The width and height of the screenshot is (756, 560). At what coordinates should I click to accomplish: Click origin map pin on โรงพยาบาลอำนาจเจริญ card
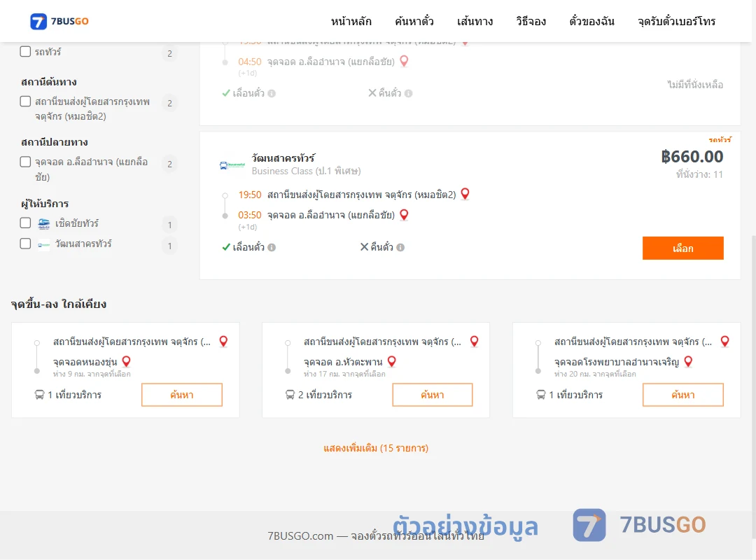(x=724, y=342)
